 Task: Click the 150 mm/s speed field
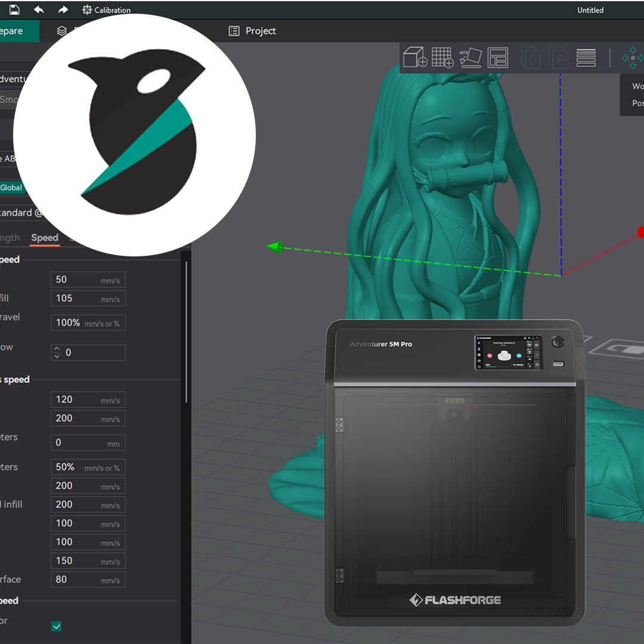pos(88,561)
